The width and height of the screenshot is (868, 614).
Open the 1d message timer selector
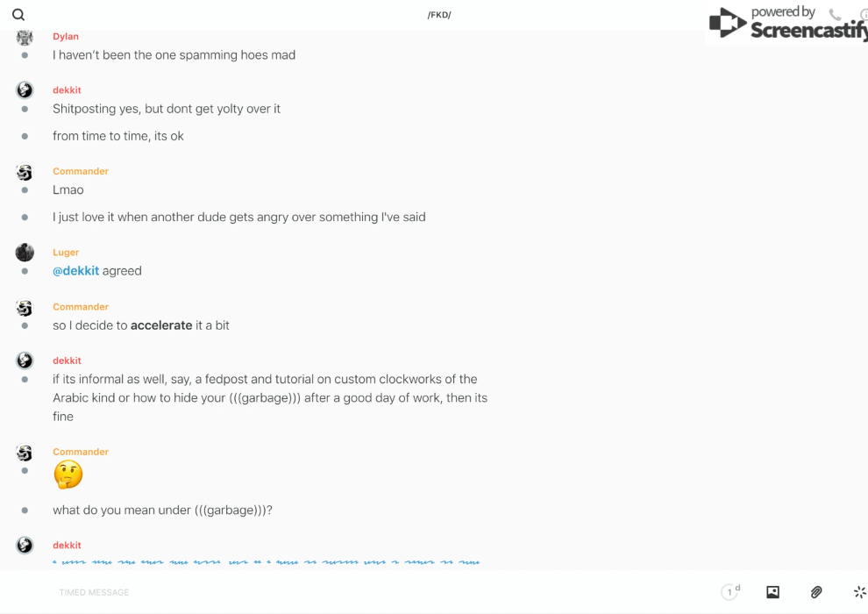[730, 592]
